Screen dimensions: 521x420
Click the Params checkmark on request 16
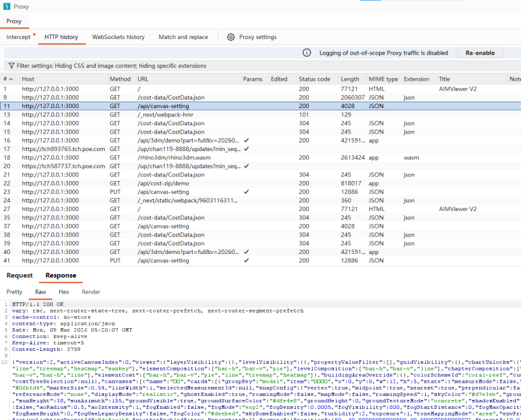(246, 140)
